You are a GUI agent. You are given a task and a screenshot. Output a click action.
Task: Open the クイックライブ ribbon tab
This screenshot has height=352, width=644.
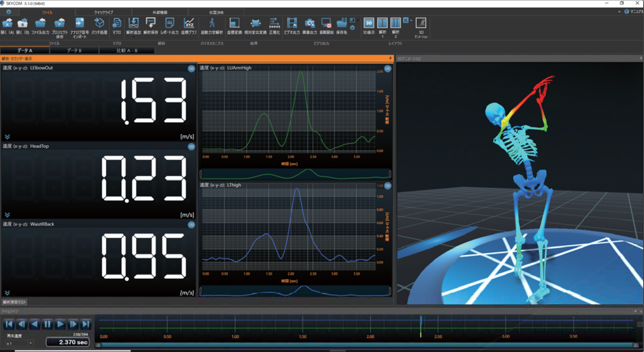point(104,12)
